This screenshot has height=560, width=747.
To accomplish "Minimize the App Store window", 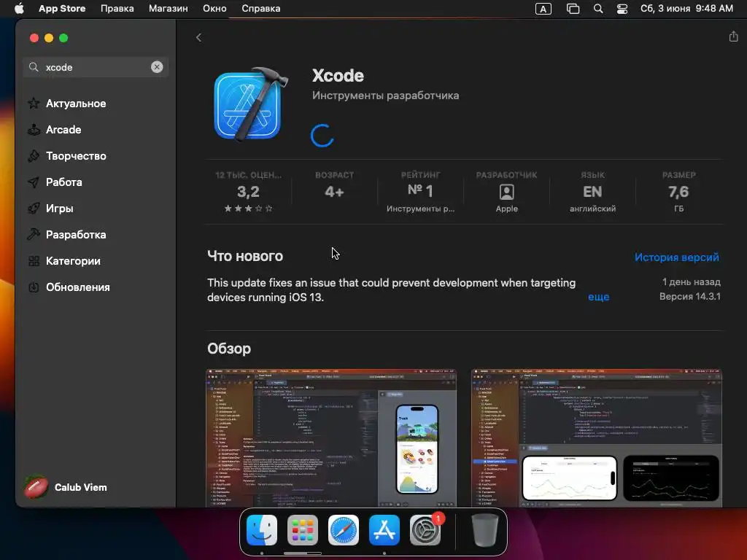I will point(49,38).
